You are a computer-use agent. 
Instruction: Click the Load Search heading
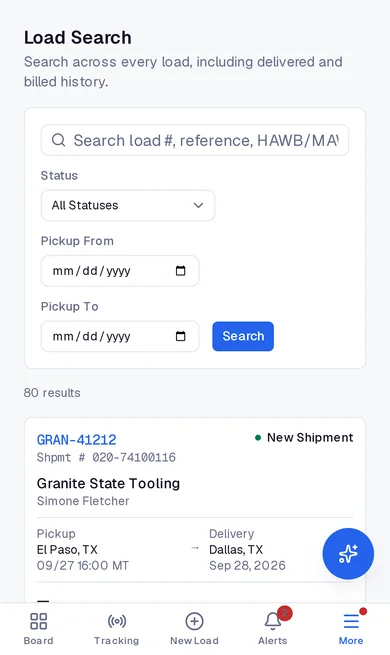pos(78,38)
